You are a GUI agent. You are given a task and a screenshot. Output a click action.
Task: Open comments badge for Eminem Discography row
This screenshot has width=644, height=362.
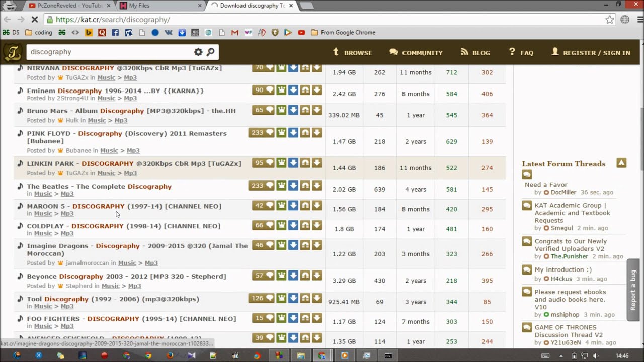(x=263, y=90)
